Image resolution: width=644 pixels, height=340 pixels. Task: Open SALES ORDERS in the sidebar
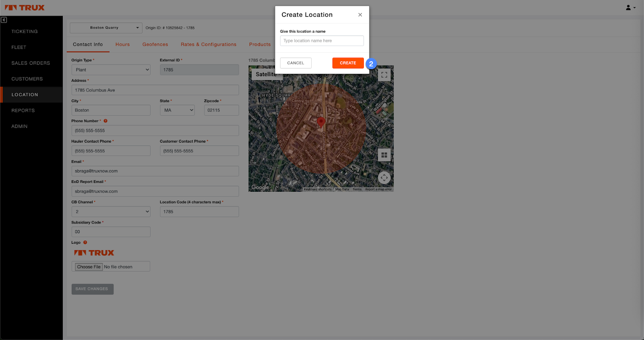click(31, 63)
